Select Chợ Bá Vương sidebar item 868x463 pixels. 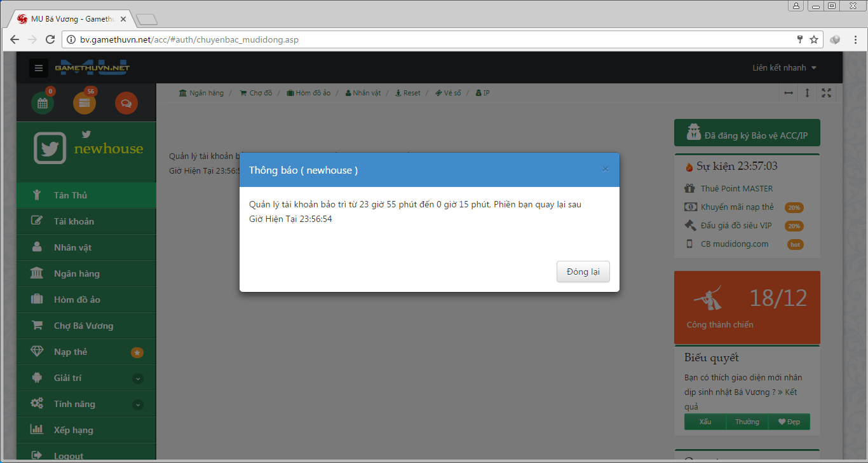(x=83, y=326)
